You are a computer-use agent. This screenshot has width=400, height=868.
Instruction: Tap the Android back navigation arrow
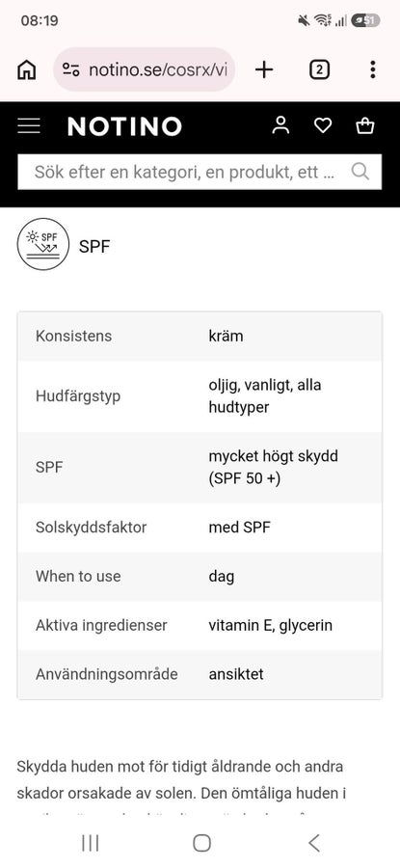pos(313,843)
